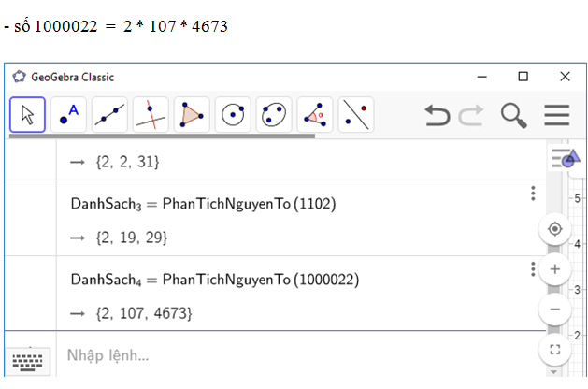The width and height of the screenshot is (588, 389).
Task: Open the hamburger main menu
Action: (x=557, y=115)
